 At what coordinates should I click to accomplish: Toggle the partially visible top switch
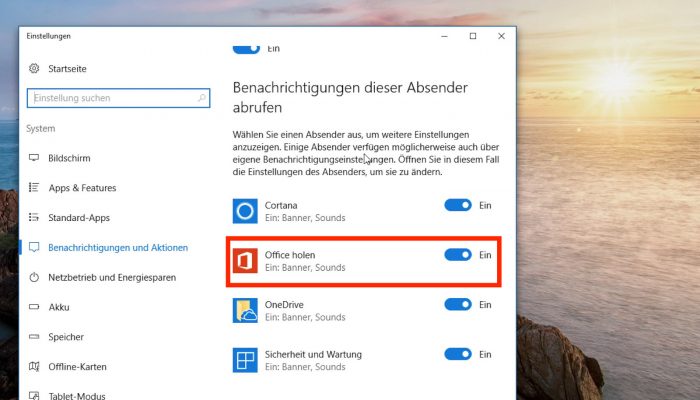[246, 49]
